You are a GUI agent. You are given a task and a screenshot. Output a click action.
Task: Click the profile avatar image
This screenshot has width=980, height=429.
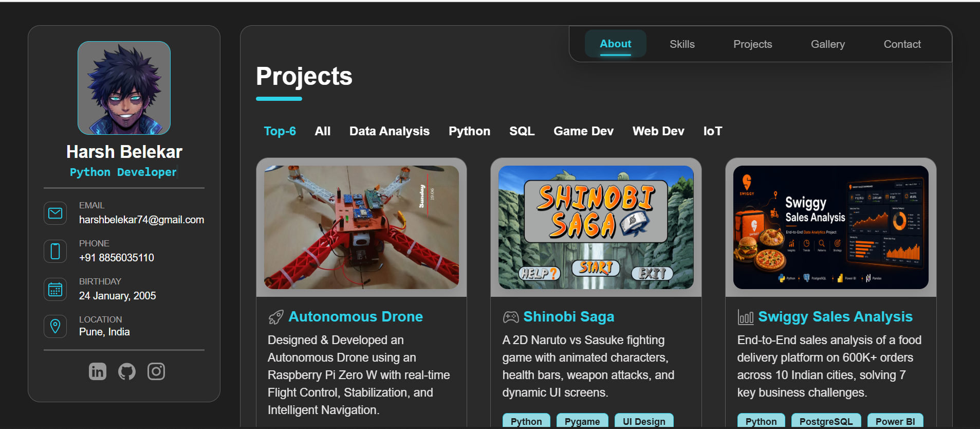pos(124,88)
